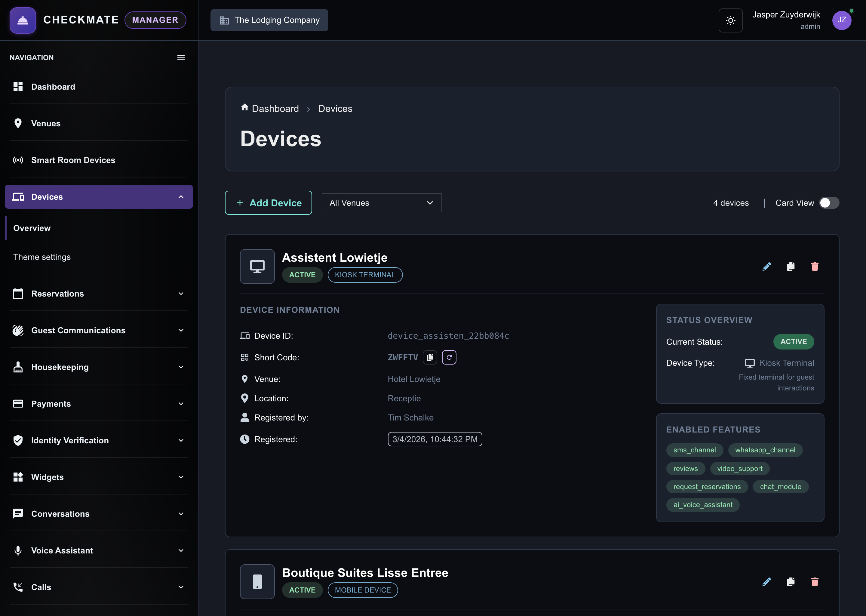The image size is (866, 616).
Task: Expand the Voice Assistant chevron
Action: (x=181, y=550)
